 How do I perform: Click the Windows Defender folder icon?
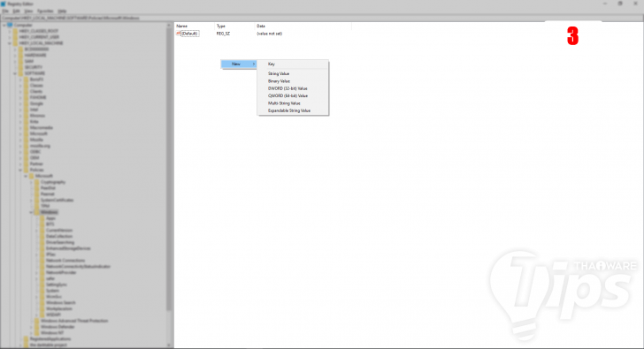(x=36, y=327)
